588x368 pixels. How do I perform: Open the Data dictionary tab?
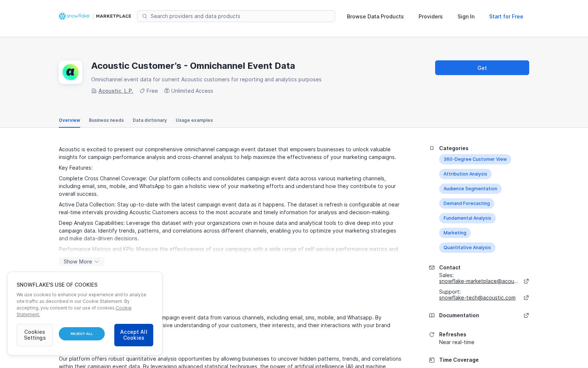click(150, 120)
